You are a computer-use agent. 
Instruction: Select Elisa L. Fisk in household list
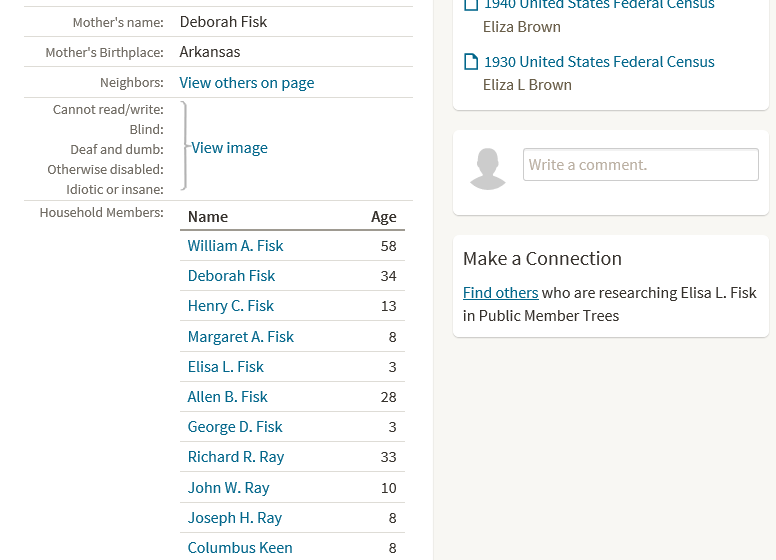pyautogui.click(x=226, y=367)
